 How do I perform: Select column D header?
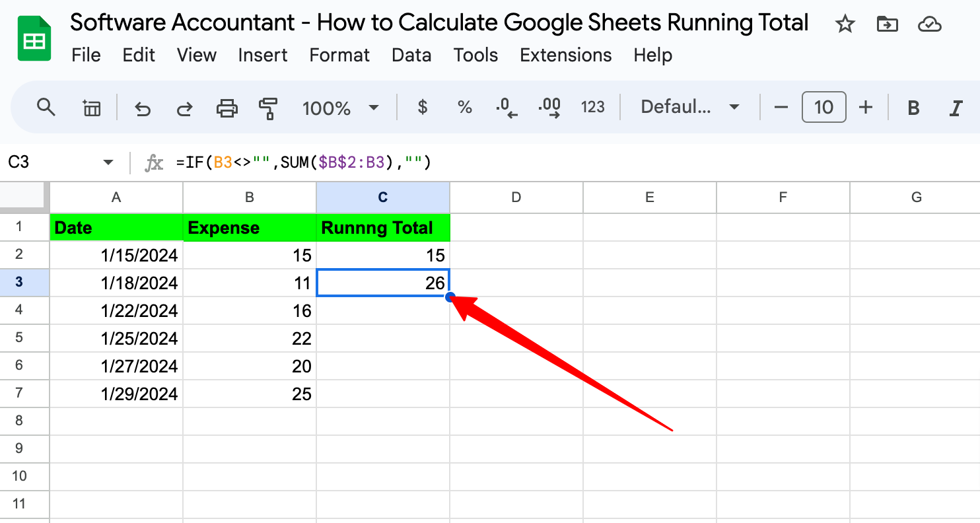516,197
